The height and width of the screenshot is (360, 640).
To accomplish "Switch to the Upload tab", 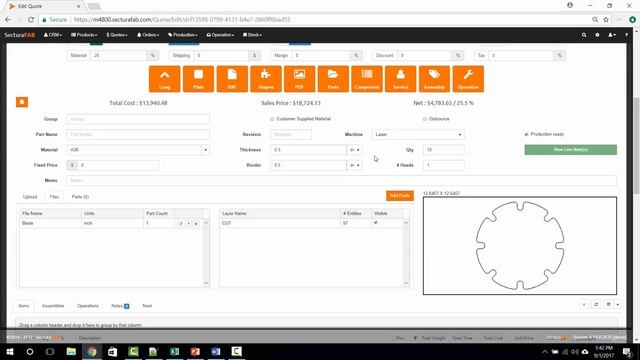I will [30, 197].
